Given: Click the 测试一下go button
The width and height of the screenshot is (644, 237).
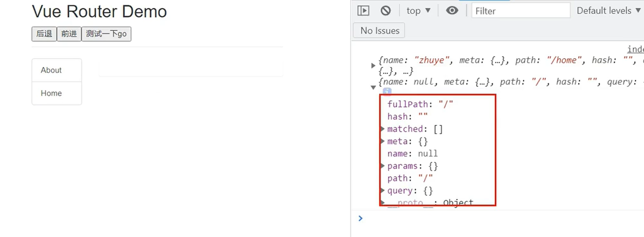Looking at the screenshot, I should (x=106, y=34).
